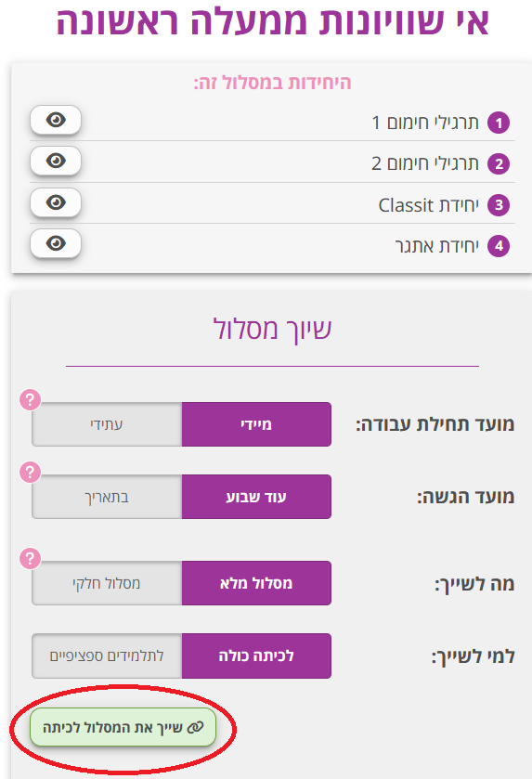Preview unit 2 תרגילי חימום 2 eye icon
The height and width of the screenshot is (779, 532).
click(56, 161)
